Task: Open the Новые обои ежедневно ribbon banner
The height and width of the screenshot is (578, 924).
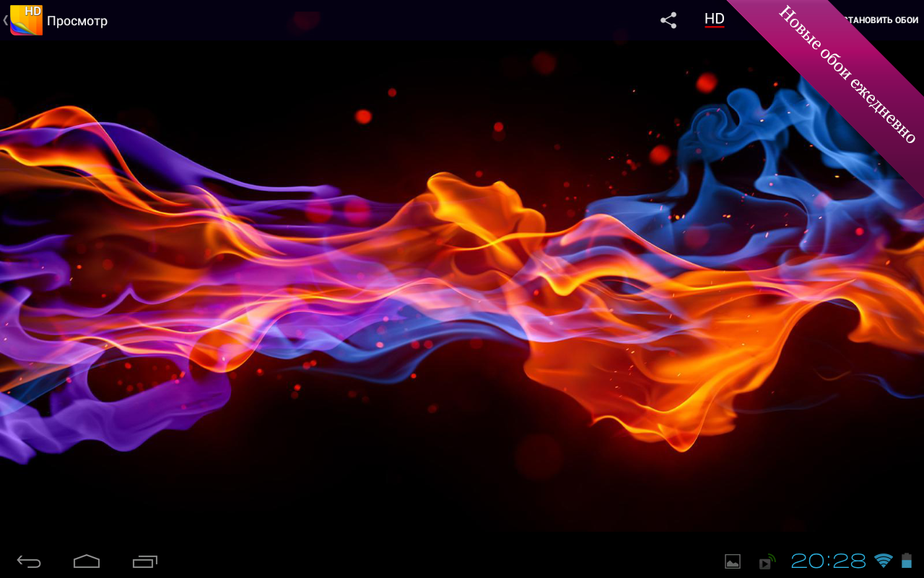Action: [x=845, y=74]
